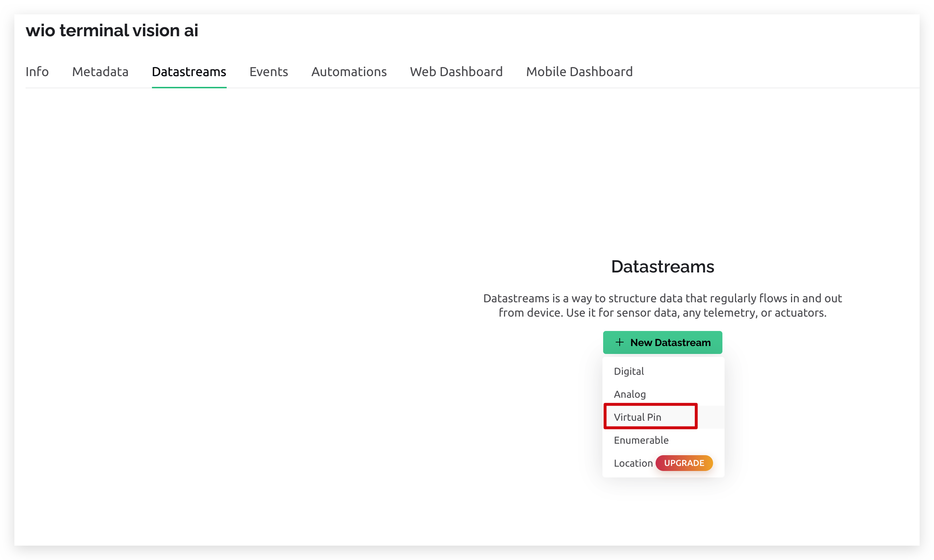Select the Location datastream option

[663, 463]
